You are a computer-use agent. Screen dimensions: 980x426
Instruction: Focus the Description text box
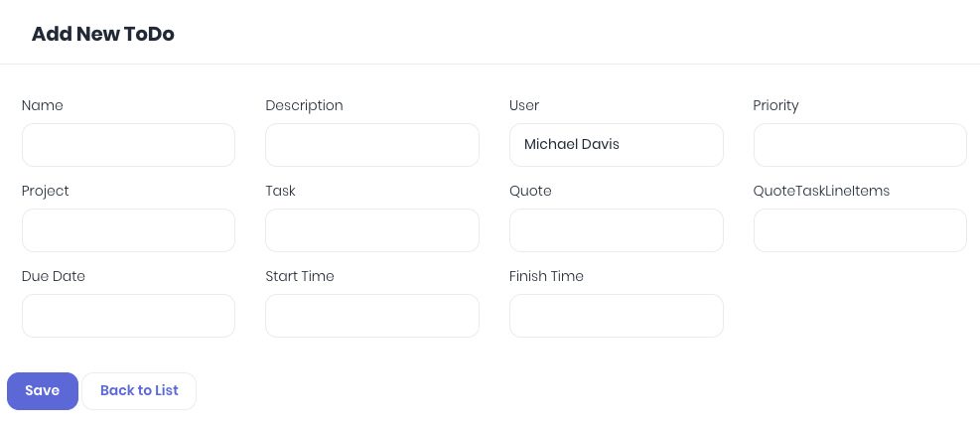coord(372,145)
